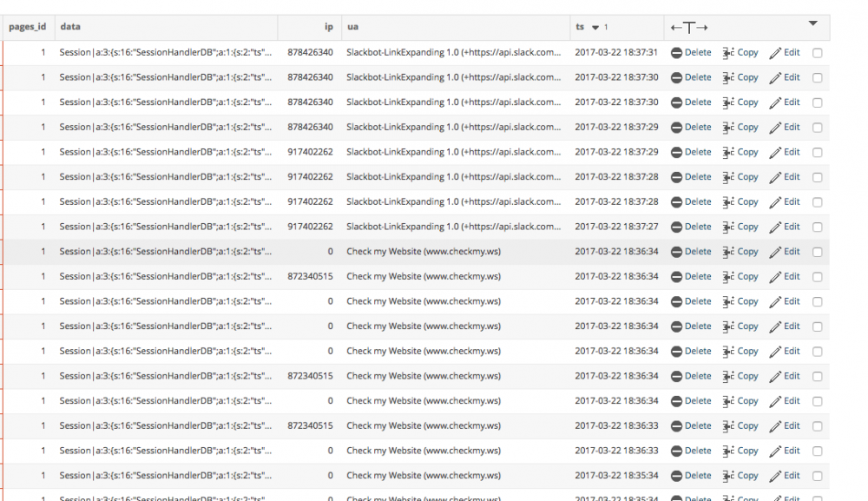
Task: Click the data column header link
Action: [69, 27]
